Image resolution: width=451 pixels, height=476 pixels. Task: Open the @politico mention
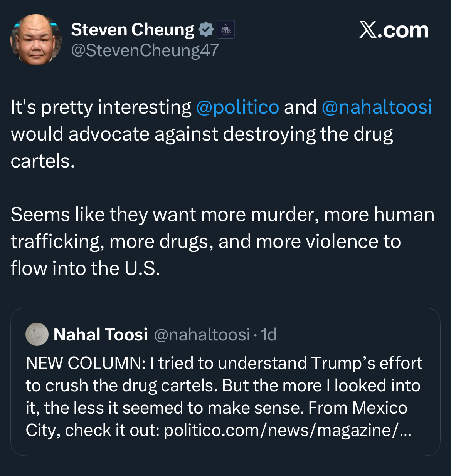237,107
